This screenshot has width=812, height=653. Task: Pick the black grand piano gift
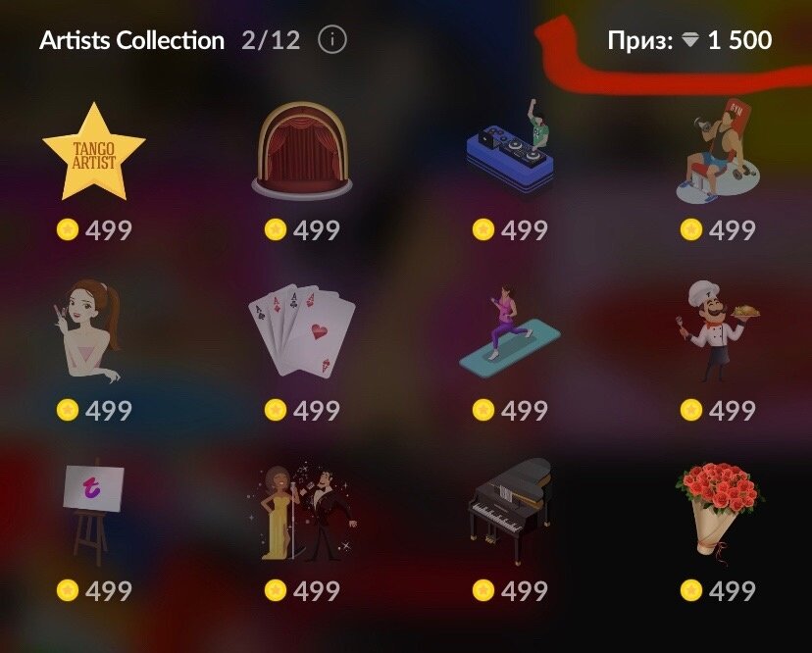(x=510, y=512)
